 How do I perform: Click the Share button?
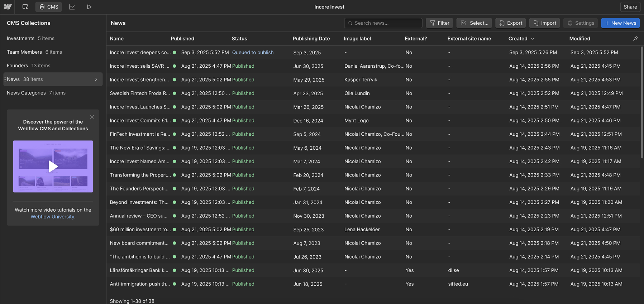tap(630, 7)
